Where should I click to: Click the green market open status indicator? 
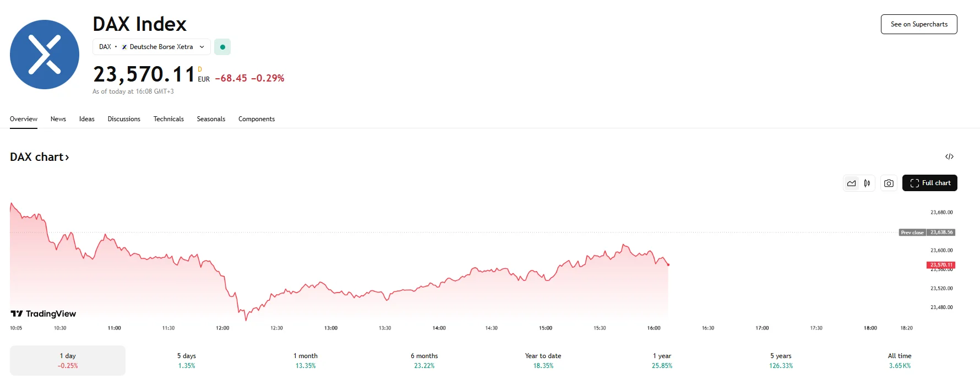click(222, 47)
